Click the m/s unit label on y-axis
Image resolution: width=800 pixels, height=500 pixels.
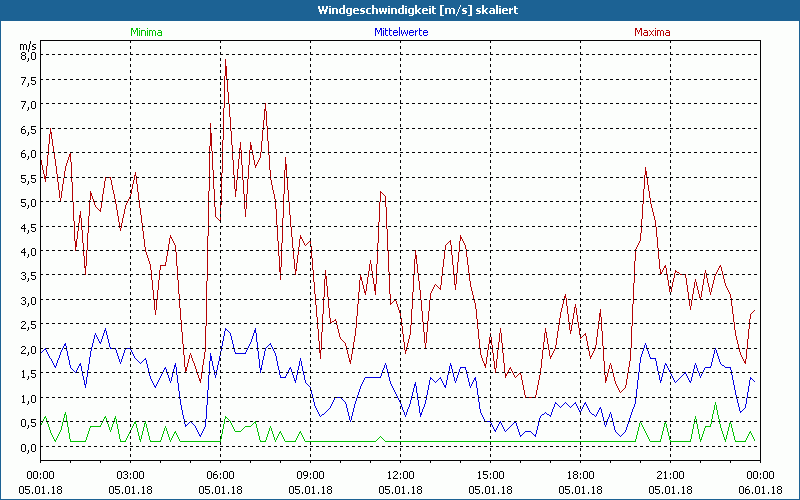[x=27, y=45]
